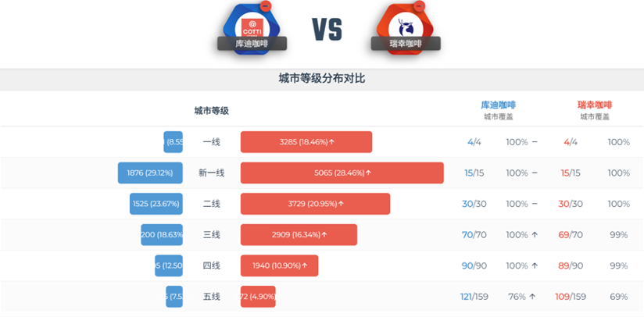
Task: Open the red 瑞幸咖啡 column header link
Action: tap(595, 105)
